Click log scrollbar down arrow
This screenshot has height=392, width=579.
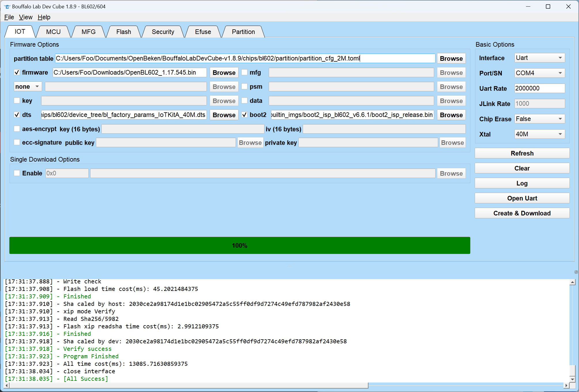click(572, 379)
